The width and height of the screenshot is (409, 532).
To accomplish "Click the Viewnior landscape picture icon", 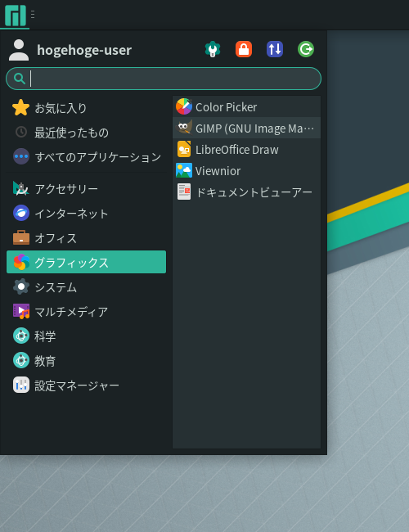I will pyautogui.click(x=184, y=171).
